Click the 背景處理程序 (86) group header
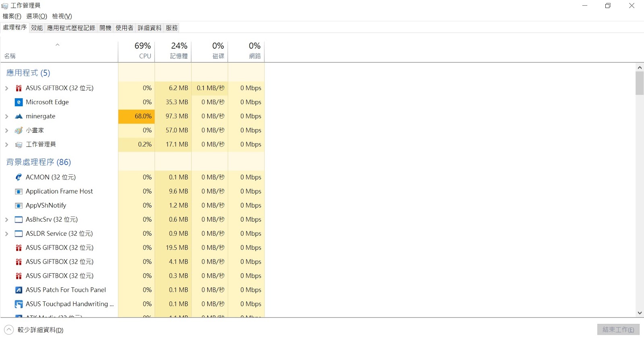 tap(39, 162)
